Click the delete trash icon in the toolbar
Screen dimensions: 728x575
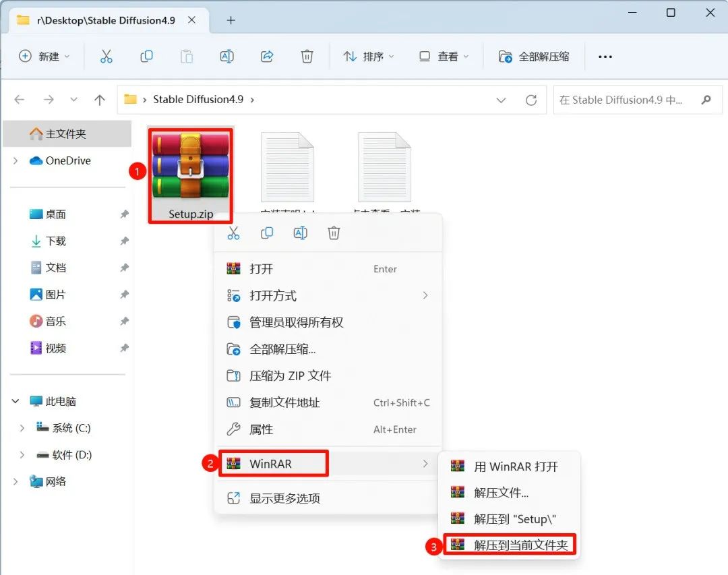point(307,56)
